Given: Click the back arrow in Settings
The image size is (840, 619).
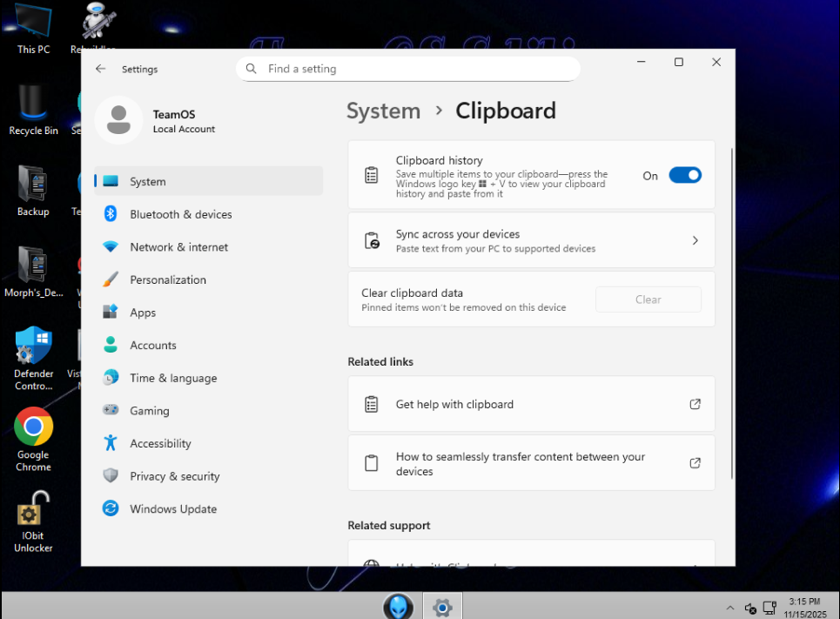Looking at the screenshot, I should (101, 69).
